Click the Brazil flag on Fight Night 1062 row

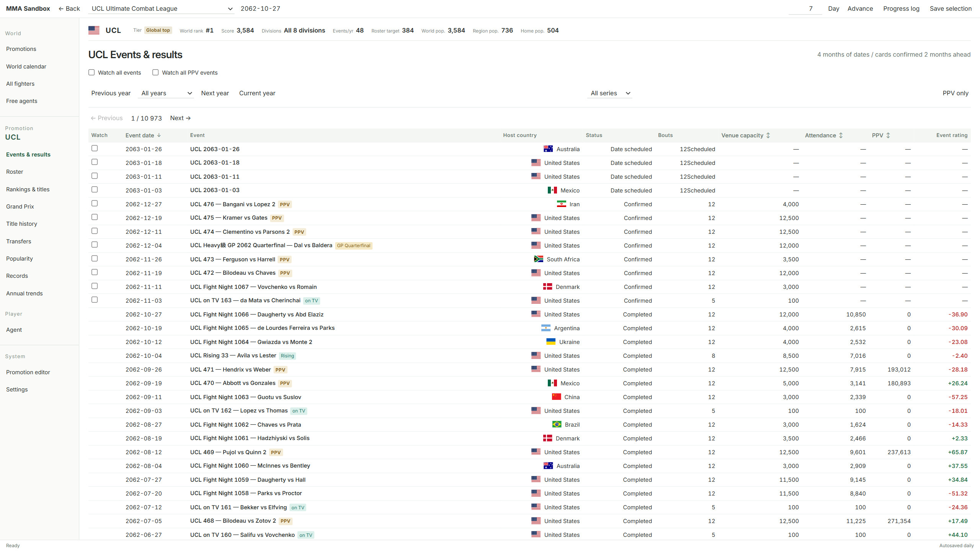557,424
